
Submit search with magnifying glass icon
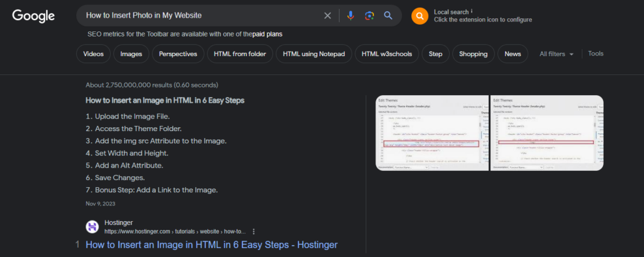tap(388, 16)
